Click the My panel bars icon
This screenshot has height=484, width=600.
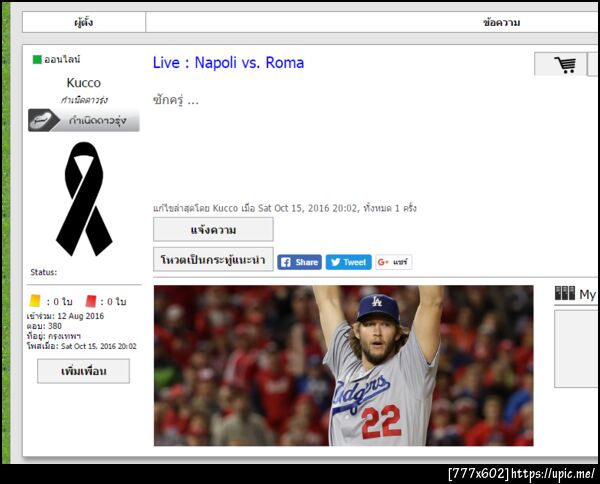point(565,293)
